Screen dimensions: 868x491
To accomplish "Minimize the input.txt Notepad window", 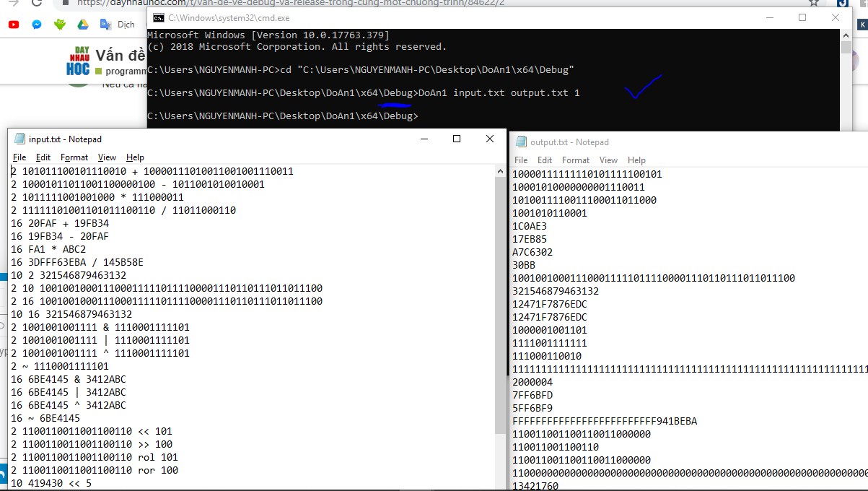I will coord(423,139).
